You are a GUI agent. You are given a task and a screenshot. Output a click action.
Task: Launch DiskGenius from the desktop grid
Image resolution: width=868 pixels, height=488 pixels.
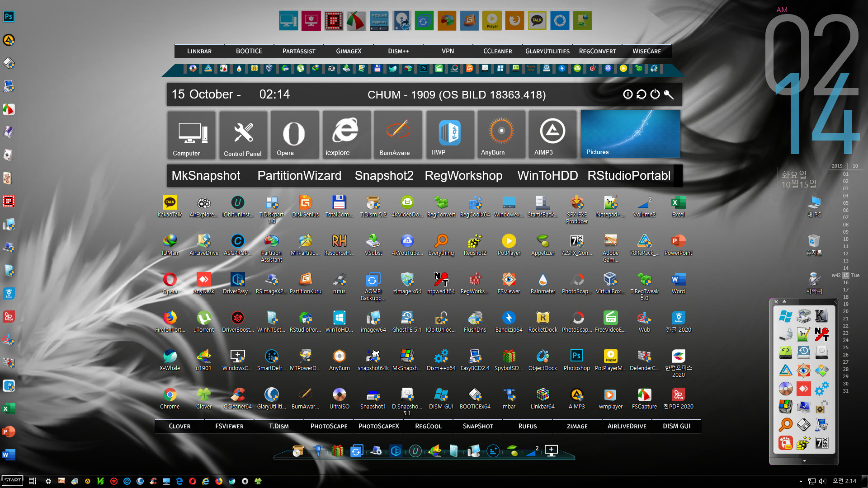(x=306, y=206)
